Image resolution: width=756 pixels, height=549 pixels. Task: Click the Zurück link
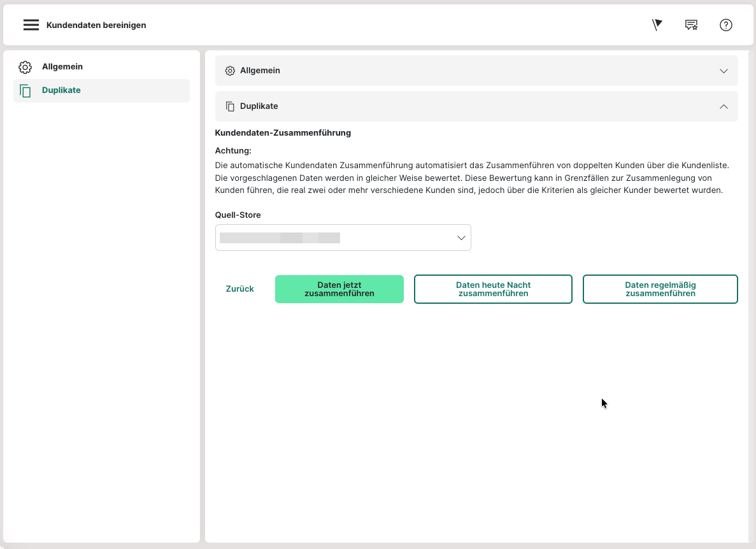(x=239, y=289)
